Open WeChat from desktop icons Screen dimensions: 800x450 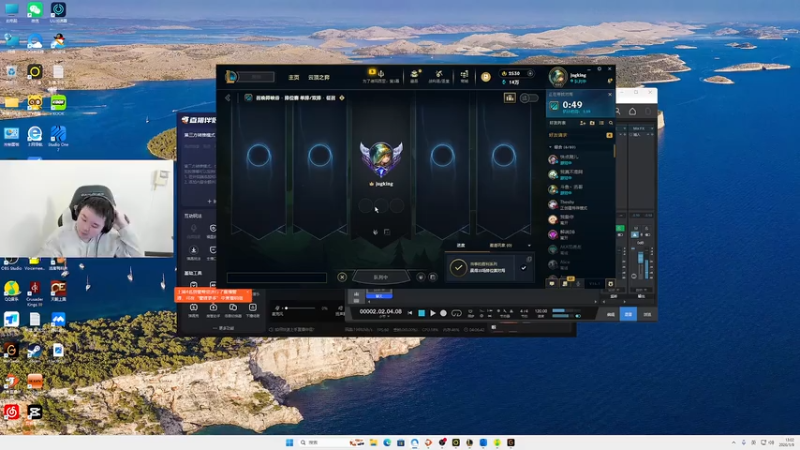[35, 10]
